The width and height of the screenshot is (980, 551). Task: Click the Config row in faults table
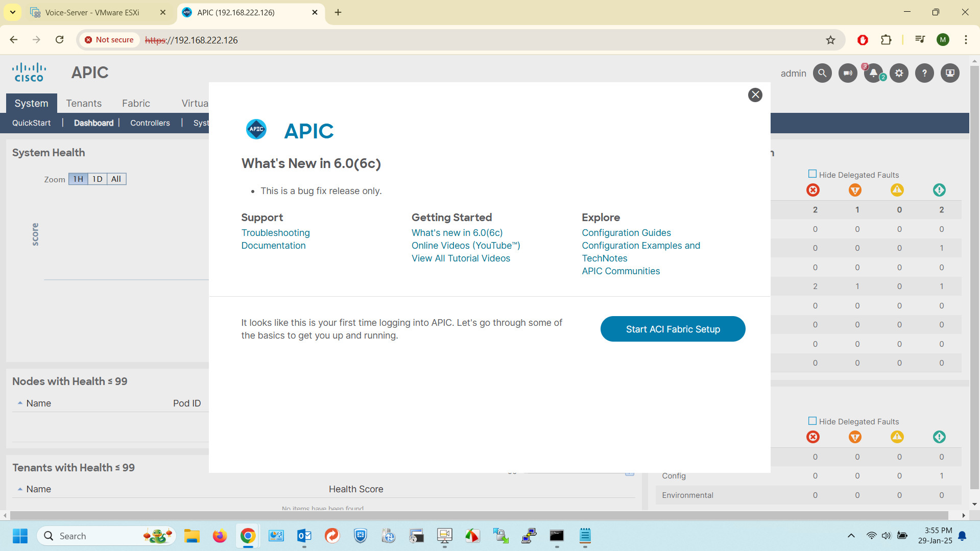pyautogui.click(x=808, y=476)
